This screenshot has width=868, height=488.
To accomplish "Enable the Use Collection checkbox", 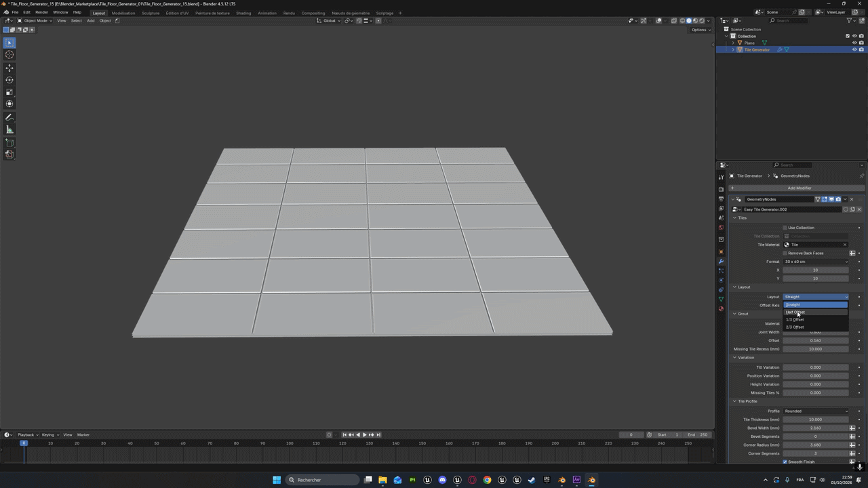I will pyautogui.click(x=785, y=228).
